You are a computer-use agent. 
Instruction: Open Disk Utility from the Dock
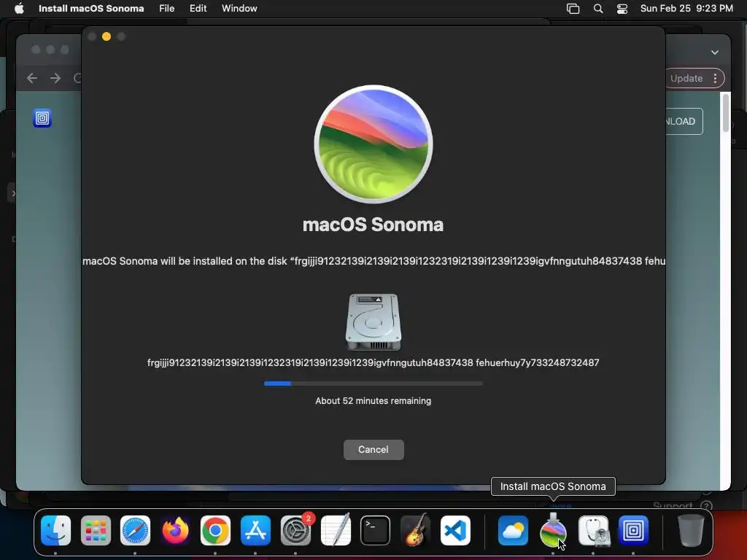pos(593,530)
